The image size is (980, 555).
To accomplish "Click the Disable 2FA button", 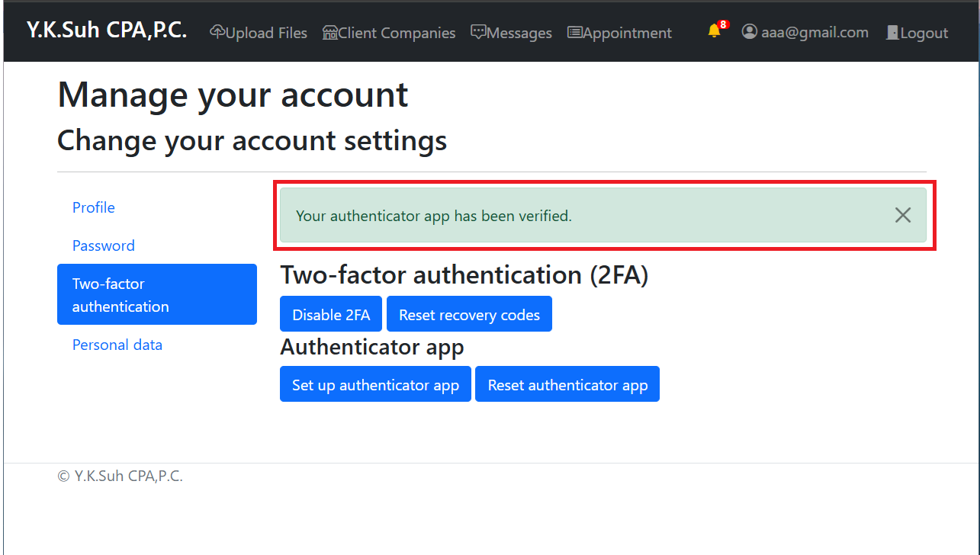I will click(x=331, y=315).
